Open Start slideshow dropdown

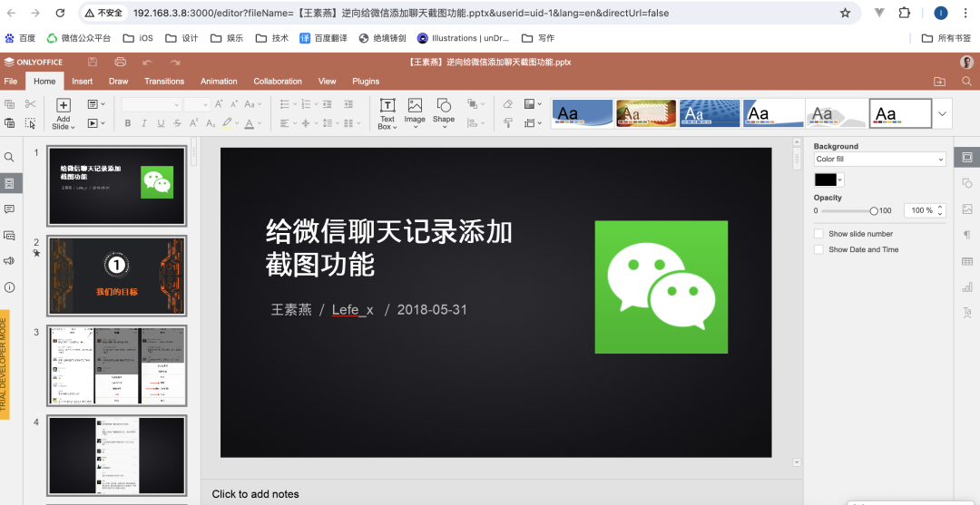[x=96, y=123]
